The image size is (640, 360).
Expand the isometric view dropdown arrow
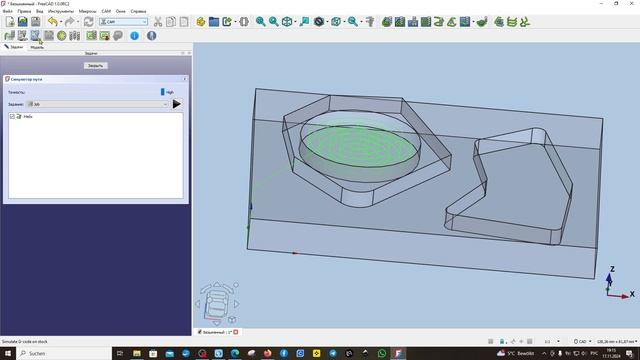pos(296,22)
